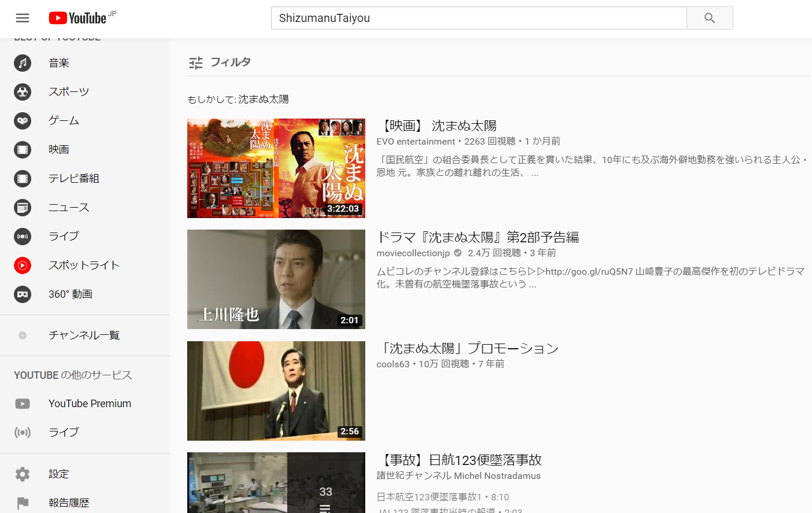Open video title 【映画】 沈まぬ太陽
812x513 pixels.
pyautogui.click(x=436, y=126)
